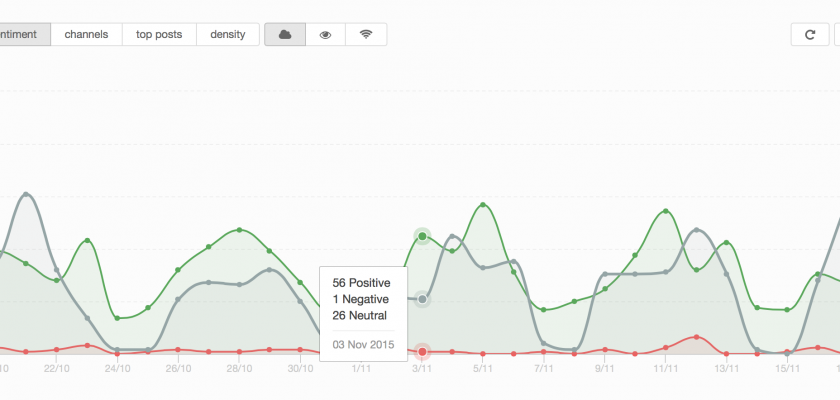840x400 pixels.
Task: Click the 03 Nov 2015 tooltip date
Action: (362, 345)
